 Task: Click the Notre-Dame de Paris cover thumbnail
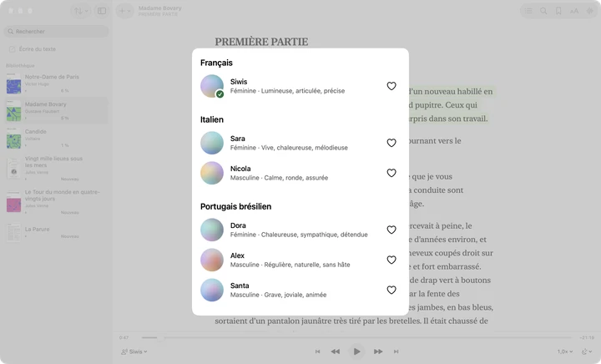click(x=14, y=83)
